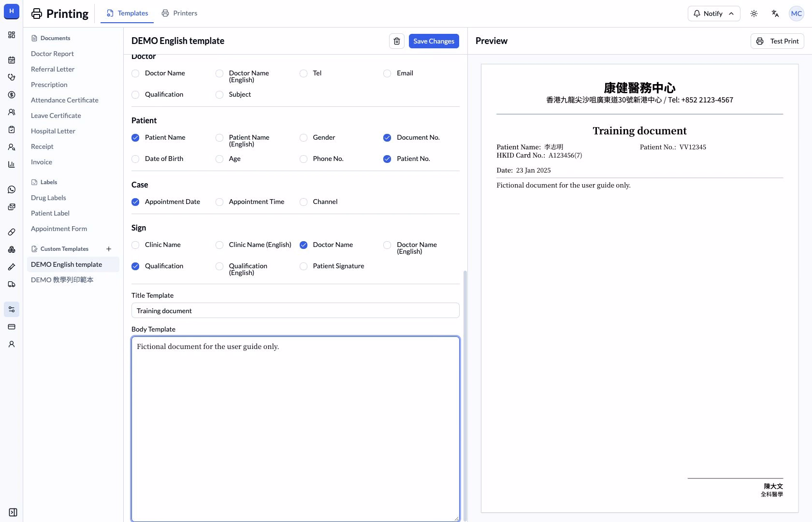Collapse the sidebar panel icon at bottom

pos(13,512)
